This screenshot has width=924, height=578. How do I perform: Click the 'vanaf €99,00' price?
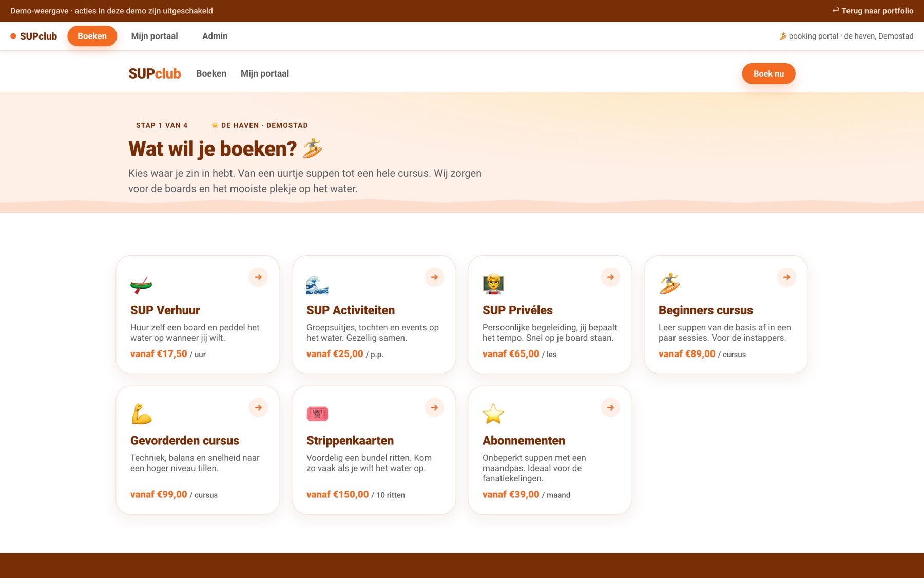[159, 495]
